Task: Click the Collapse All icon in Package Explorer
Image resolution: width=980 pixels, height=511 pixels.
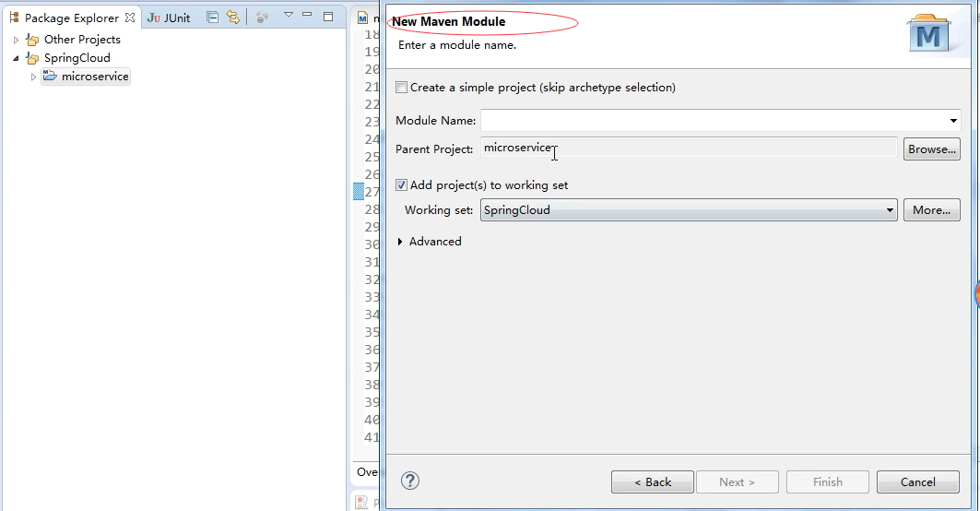Action: pos(212,18)
